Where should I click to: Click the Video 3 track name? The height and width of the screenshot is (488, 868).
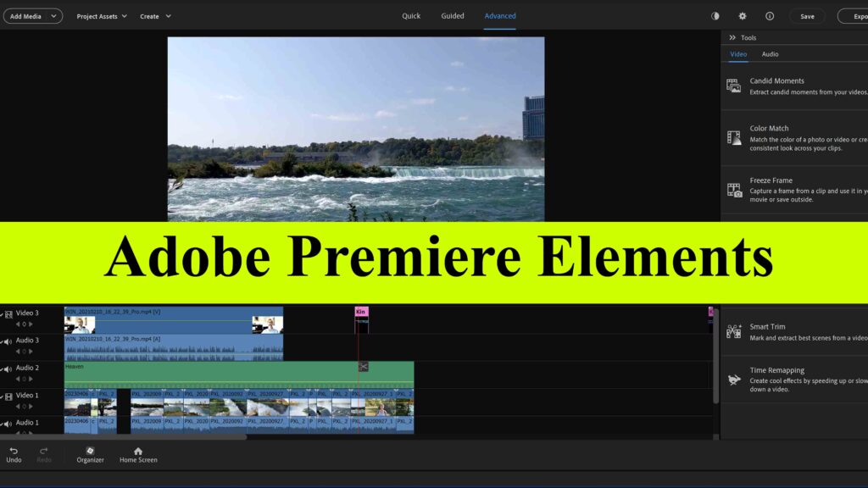[27, 313]
